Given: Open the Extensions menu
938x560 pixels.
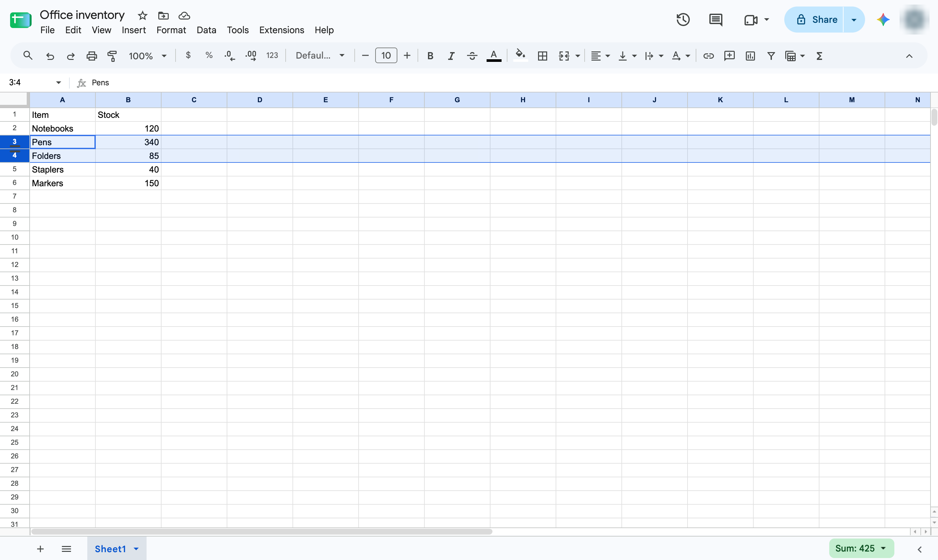Looking at the screenshot, I should 282,30.
